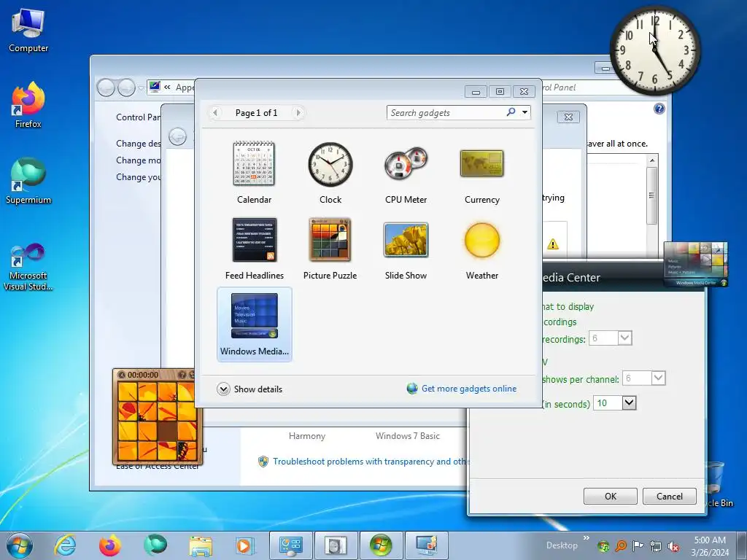Click Control Panel Home link in sidebar
The width and height of the screenshot is (747, 560).
point(138,117)
